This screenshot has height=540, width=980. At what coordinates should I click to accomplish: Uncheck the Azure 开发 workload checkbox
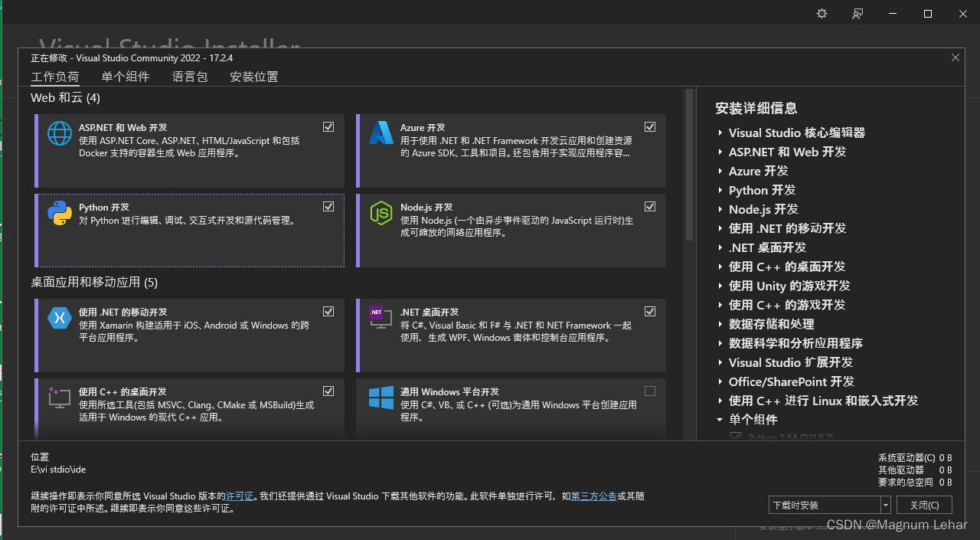[650, 126]
